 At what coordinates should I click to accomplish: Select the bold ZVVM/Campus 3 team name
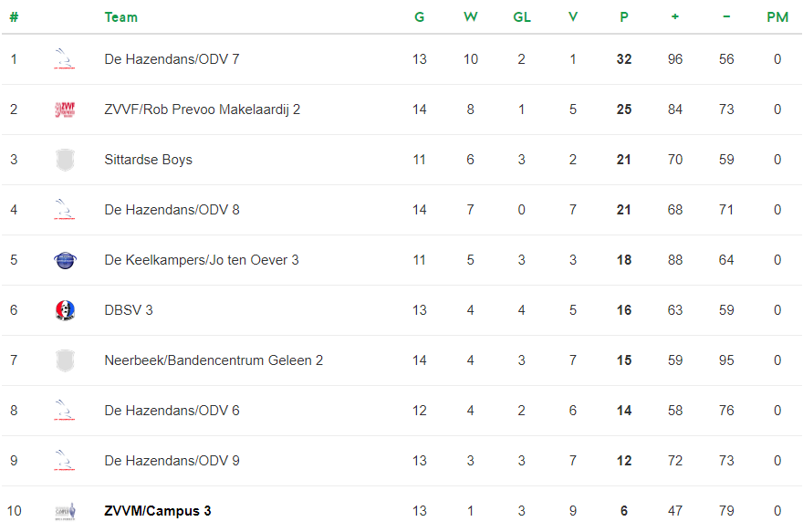tap(157, 511)
